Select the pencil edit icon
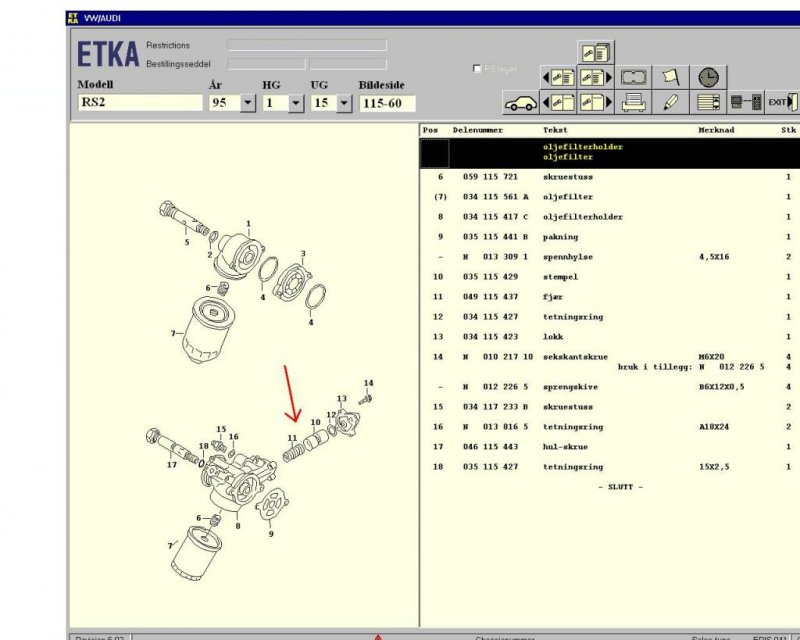This screenshot has width=800, height=640. tap(671, 102)
